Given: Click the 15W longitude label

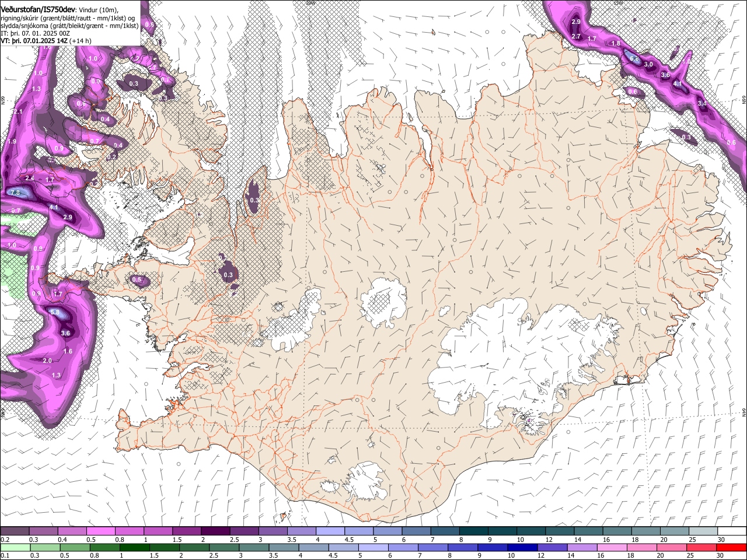Looking at the screenshot, I should pos(618,3).
